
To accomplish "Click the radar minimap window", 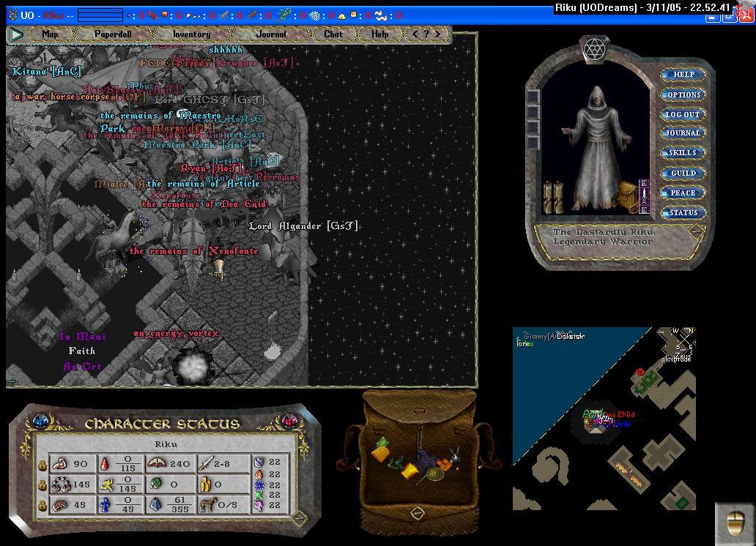I will 604,419.
